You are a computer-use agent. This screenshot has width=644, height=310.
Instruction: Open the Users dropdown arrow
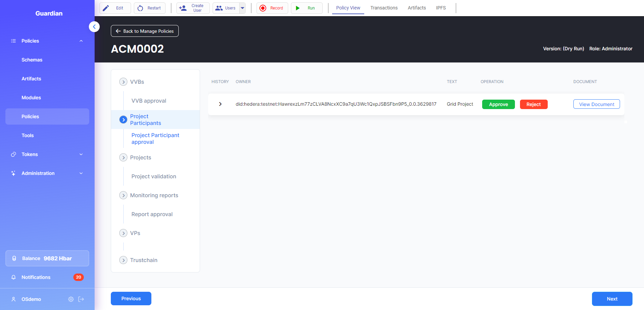pyautogui.click(x=242, y=8)
